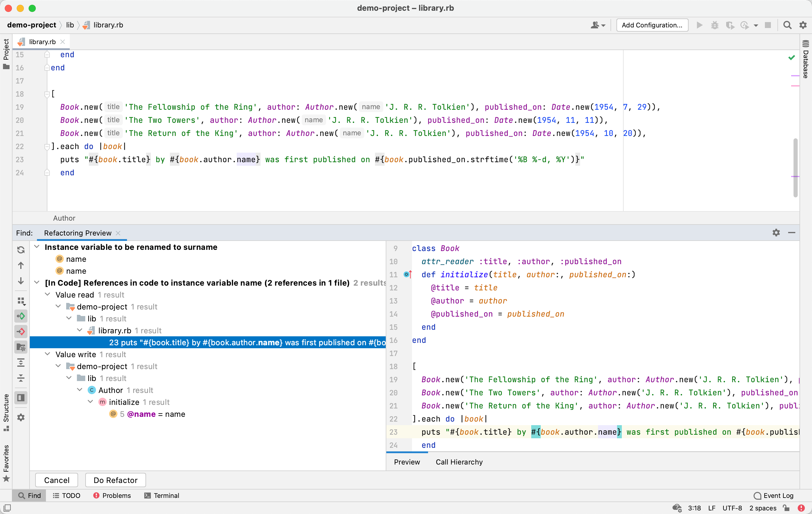Screen dimensions: 812x514
Task: Click the Add Configuration button
Action: click(x=652, y=25)
